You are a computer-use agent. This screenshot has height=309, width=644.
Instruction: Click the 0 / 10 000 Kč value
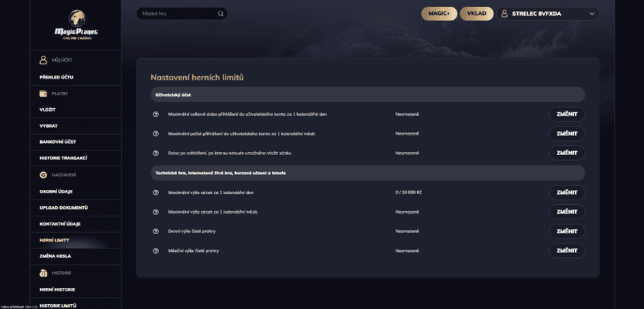(x=408, y=193)
